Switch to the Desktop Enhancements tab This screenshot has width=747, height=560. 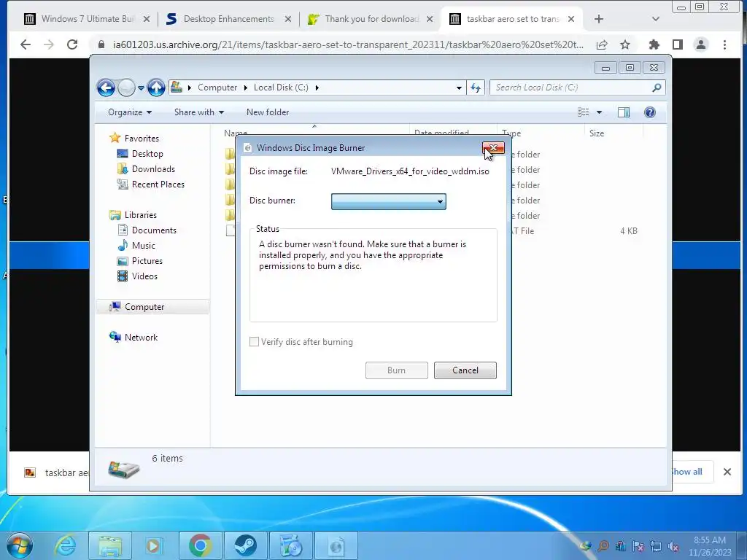[228, 19]
